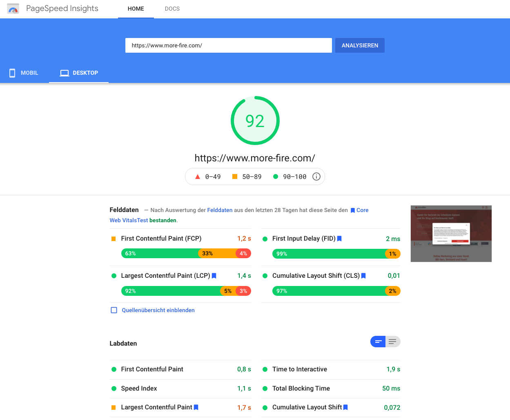
Task: Click the laptop icon in Desktop tab
Action: tap(65, 73)
